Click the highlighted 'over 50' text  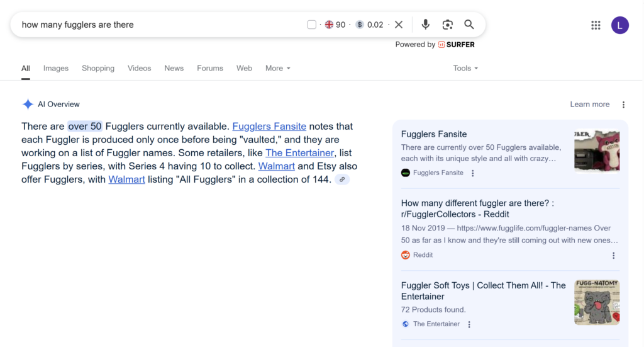[85, 126]
